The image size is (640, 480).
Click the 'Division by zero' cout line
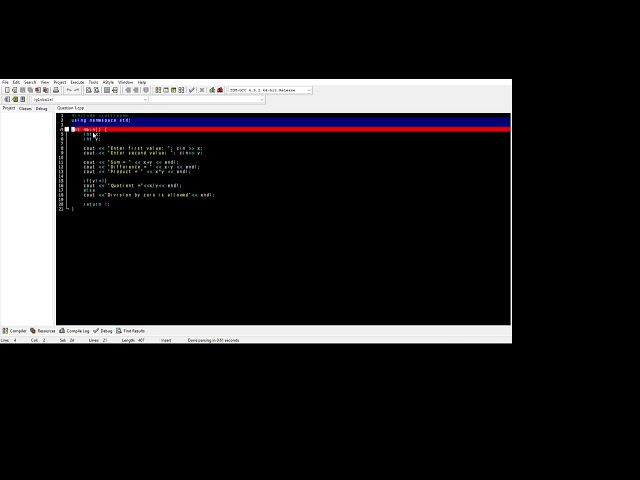pos(149,195)
